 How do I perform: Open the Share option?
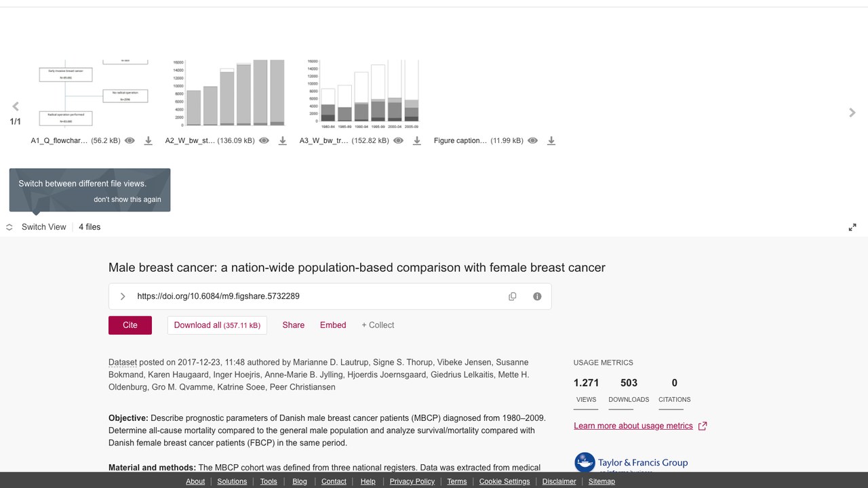(x=294, y=325)
